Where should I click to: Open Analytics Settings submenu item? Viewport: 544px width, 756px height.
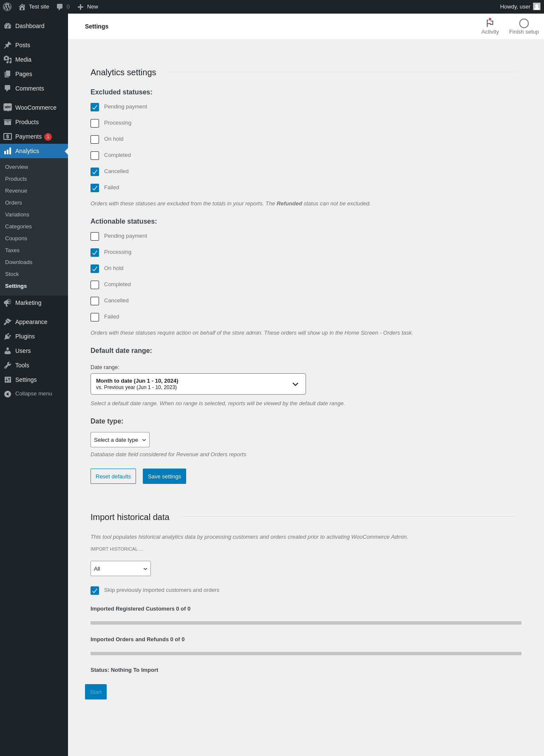[16, 286]
